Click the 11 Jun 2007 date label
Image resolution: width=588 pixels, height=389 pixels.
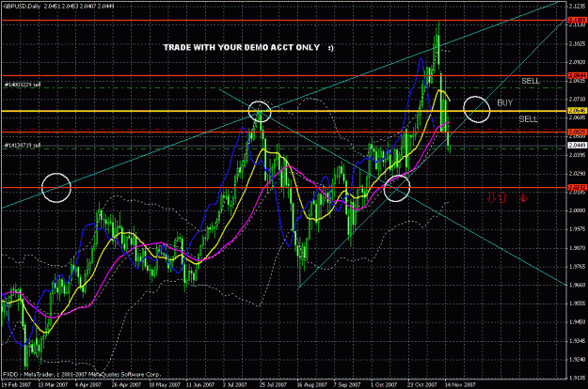pyautogui.click(x=199, y=384)
